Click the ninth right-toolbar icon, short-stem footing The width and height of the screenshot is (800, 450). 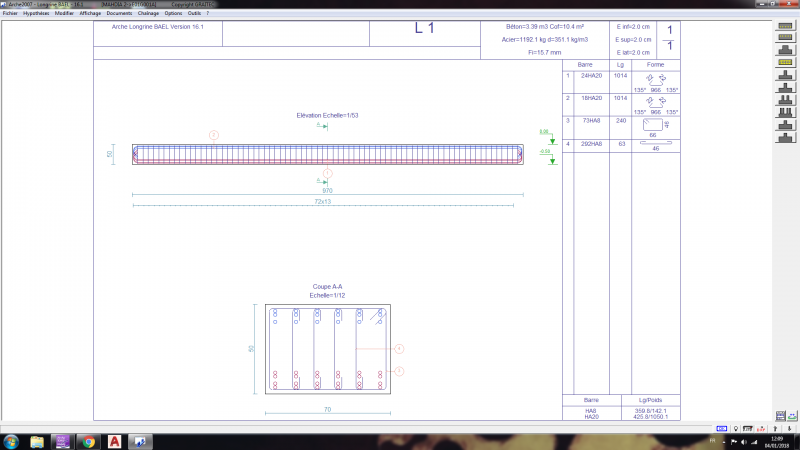tap(785, 125)
